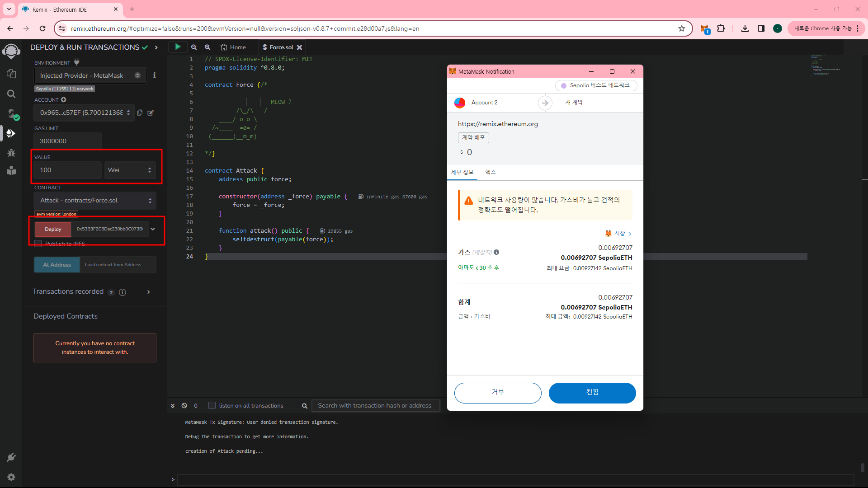The width and height of the screenshot is (868, 488).
Task: Toggle Publish to IPFS checkbox
Action: [x=38, y=244]
